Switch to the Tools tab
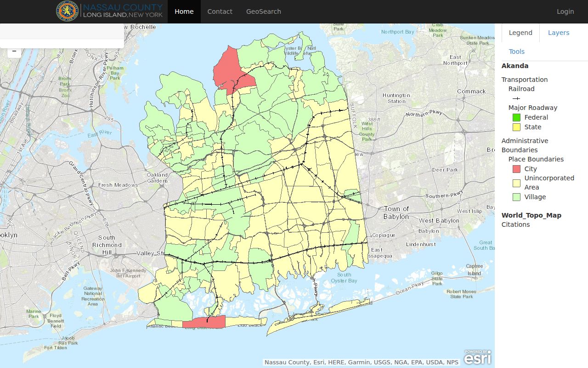Image resolution: width=588 pixels, height=368 pixels. 517,52
